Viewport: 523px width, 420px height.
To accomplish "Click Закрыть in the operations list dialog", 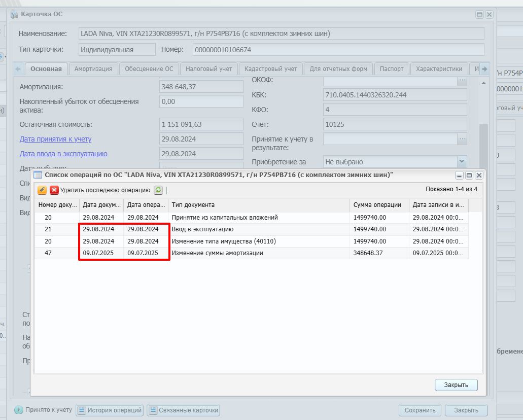I will 456,384.
